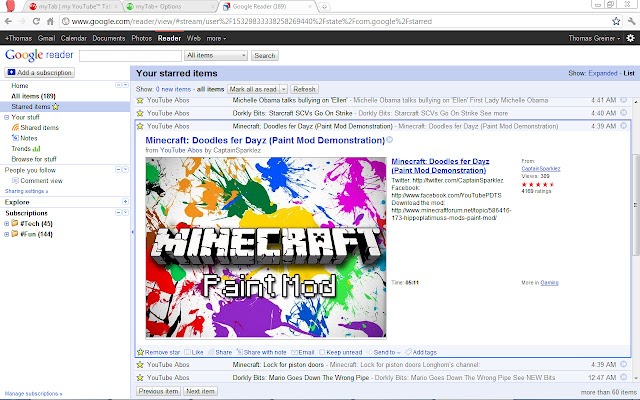Unstar the Michelle Obama talks bullying item
Screen dimensions: 640x400
point(140,100)
